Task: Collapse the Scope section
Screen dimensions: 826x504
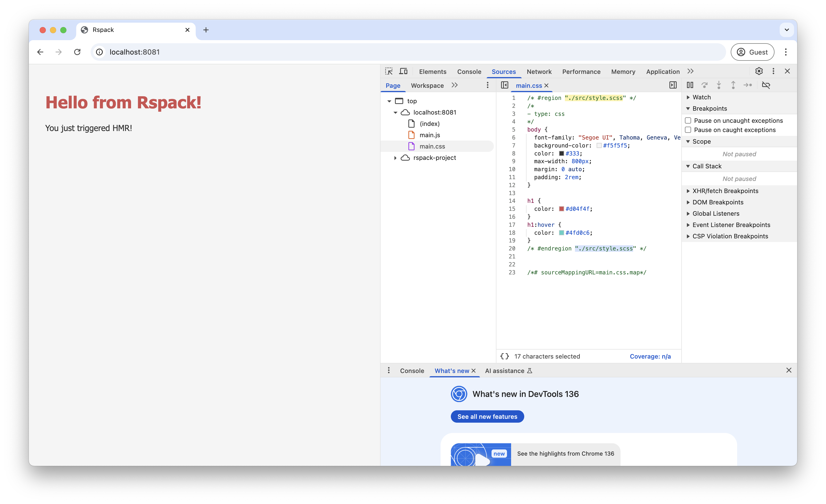Action: click(x=688, y=141)
